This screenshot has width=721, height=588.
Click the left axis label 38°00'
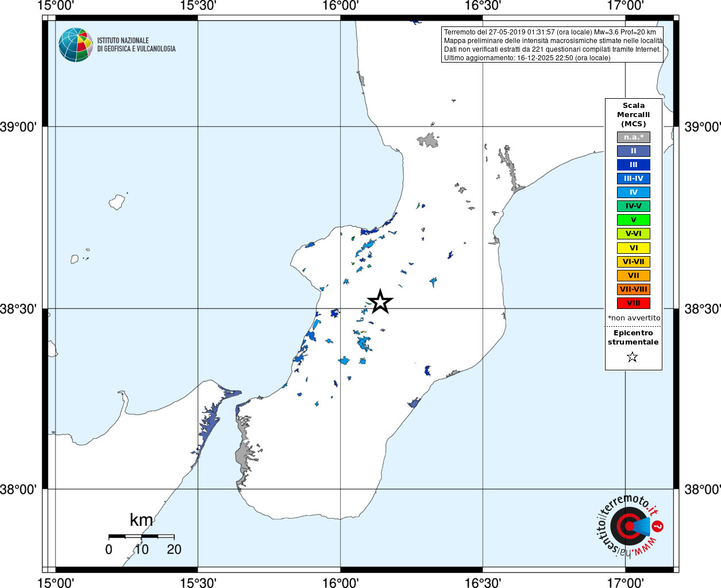pyautogui.click(x=19, y=489)
